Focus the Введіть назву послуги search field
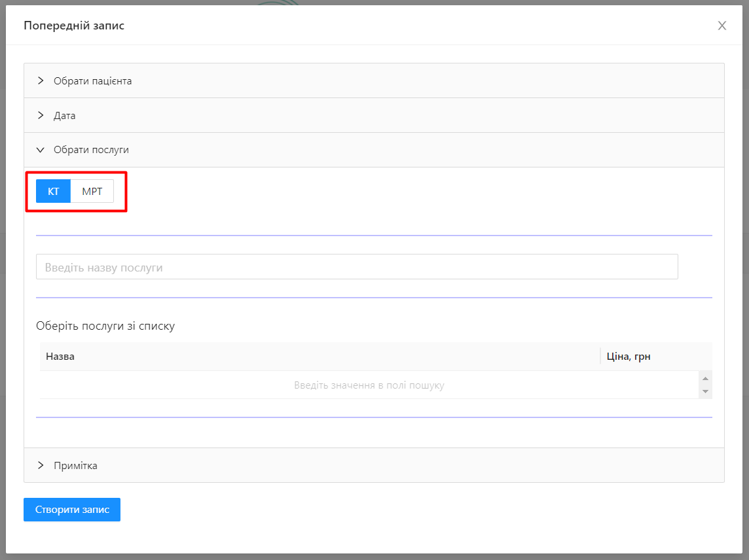 point(357,267)
